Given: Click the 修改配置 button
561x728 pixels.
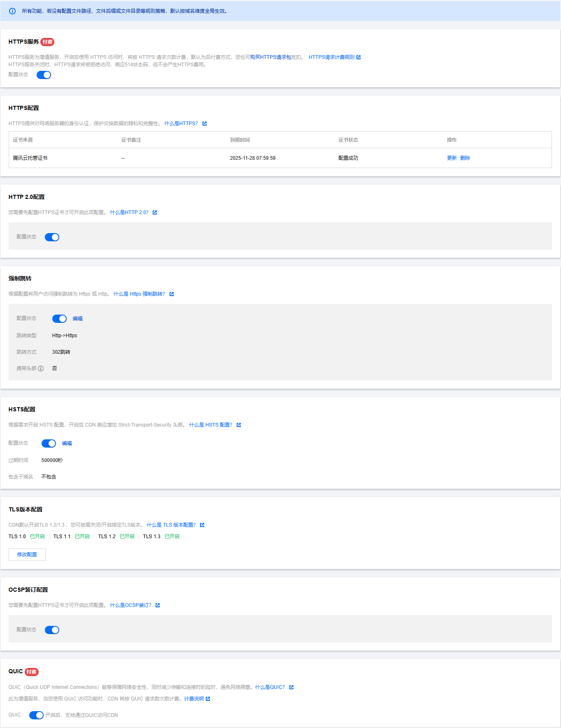Looking at the screenshot, I should [27, 555].
